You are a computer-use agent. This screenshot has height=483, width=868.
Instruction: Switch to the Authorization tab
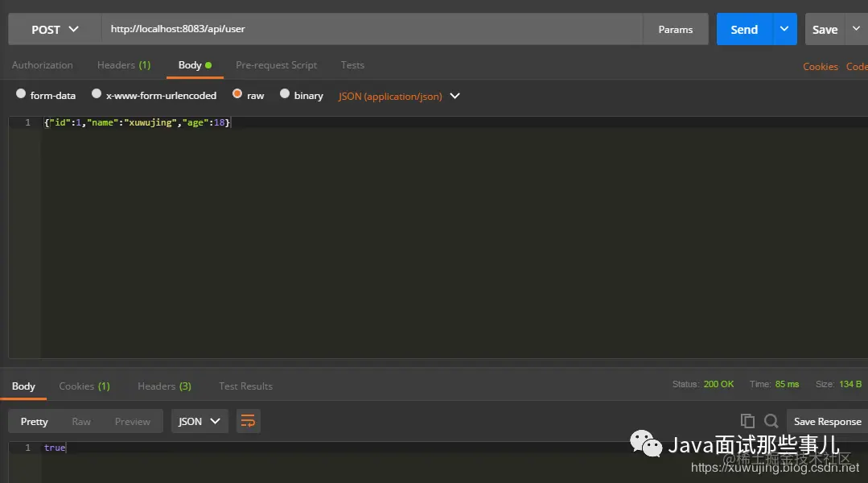42,65
